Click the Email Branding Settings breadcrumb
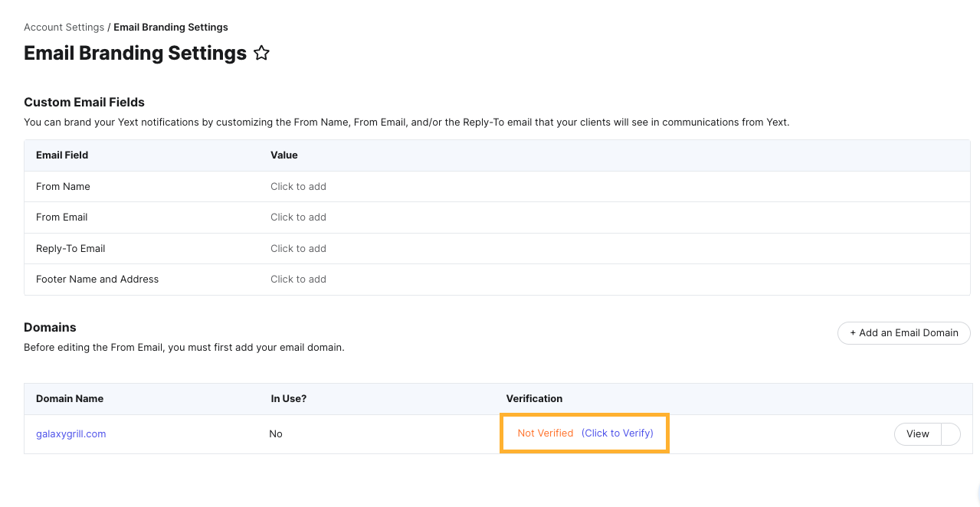980x507 pixels. [x=171, y=27]
